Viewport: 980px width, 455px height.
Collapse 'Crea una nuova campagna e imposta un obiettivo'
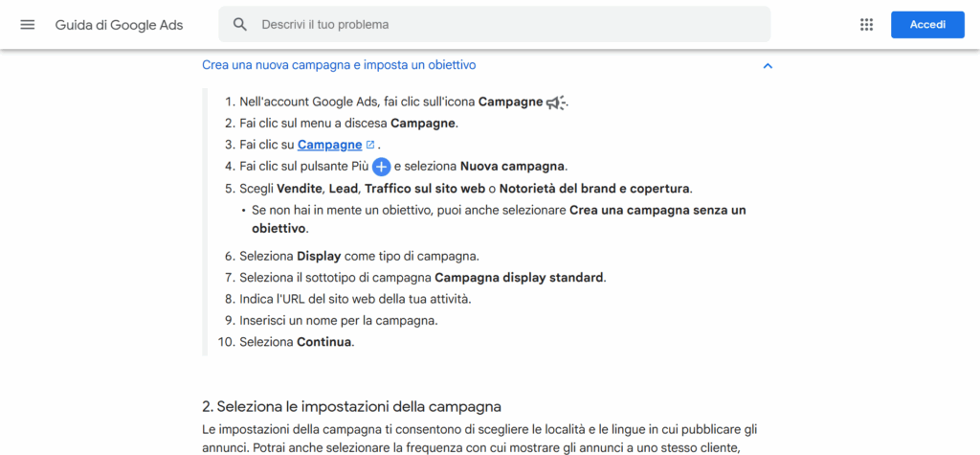(x=339, y=64)
